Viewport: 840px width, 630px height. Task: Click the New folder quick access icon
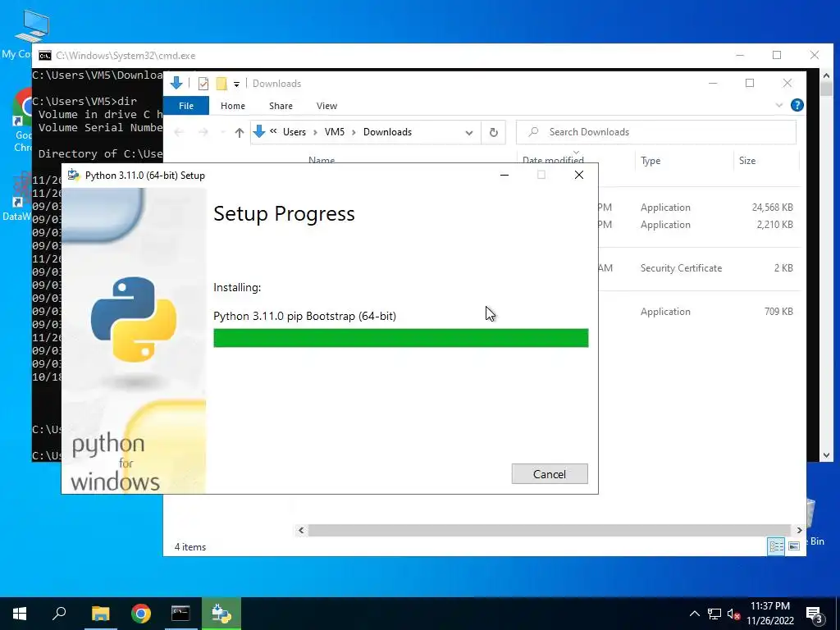(221, 84)
